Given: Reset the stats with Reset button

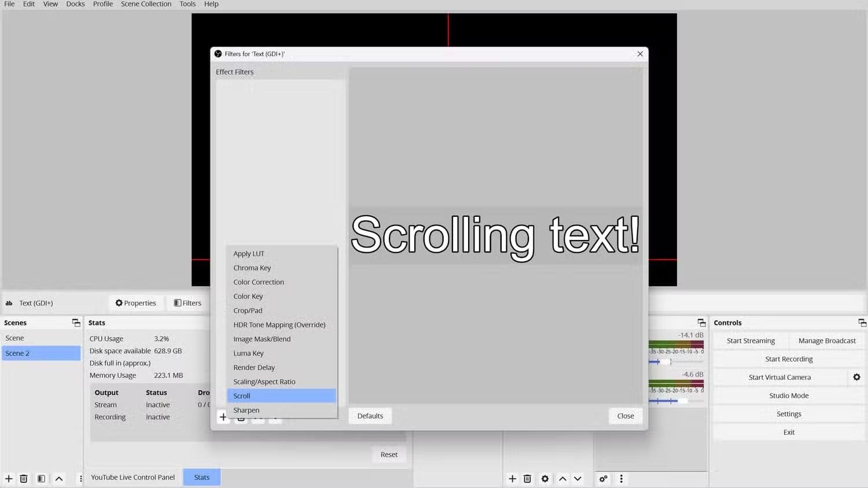Looking at the screenshot, I should [389, 454].
